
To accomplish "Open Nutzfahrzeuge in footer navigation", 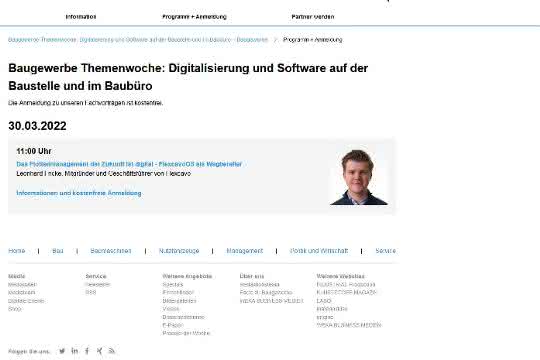I will (179, 251).
